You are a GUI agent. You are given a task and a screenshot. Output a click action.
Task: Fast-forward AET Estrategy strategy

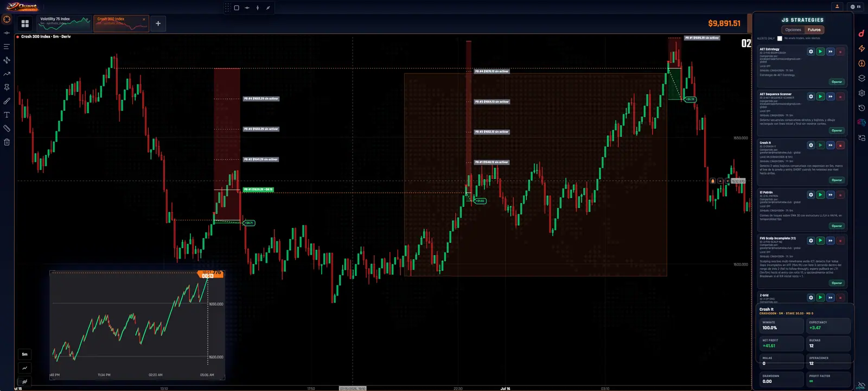coord(830,52)
